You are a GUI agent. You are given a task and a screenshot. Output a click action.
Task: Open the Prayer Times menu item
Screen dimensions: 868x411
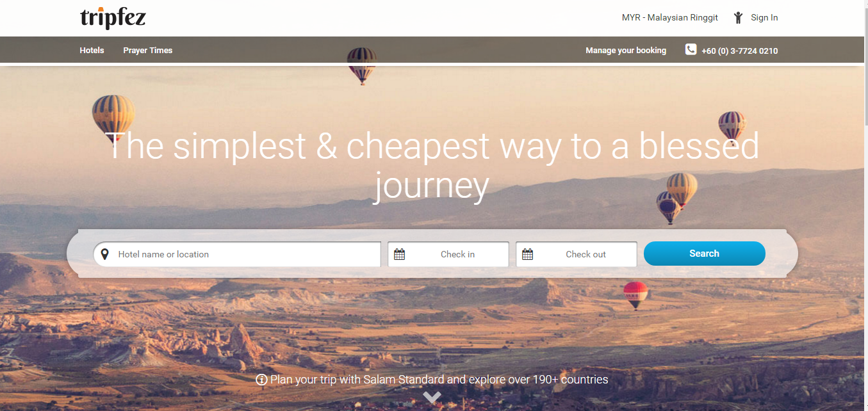pos(148,50)
